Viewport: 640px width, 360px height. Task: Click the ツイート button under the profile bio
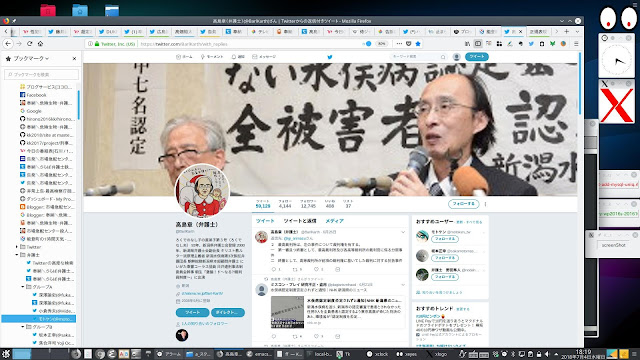click(x=192, y=312)
